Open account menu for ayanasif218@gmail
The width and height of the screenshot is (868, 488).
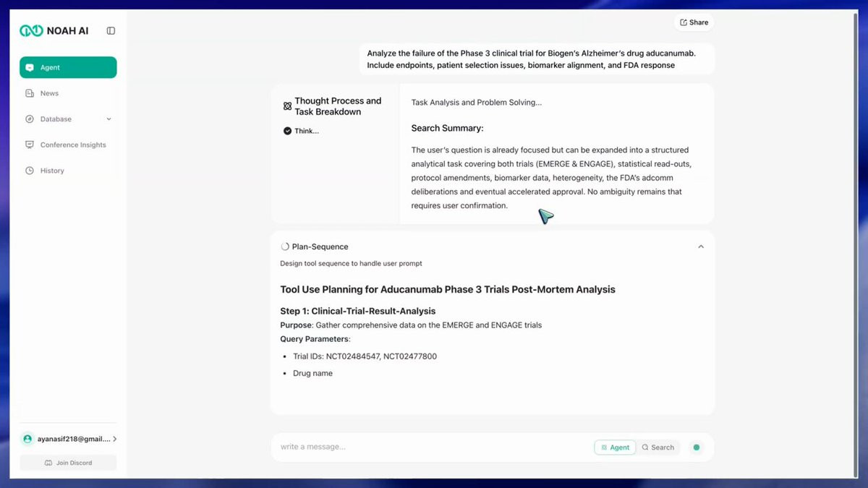pyautogui.click(x=68, y=439)
